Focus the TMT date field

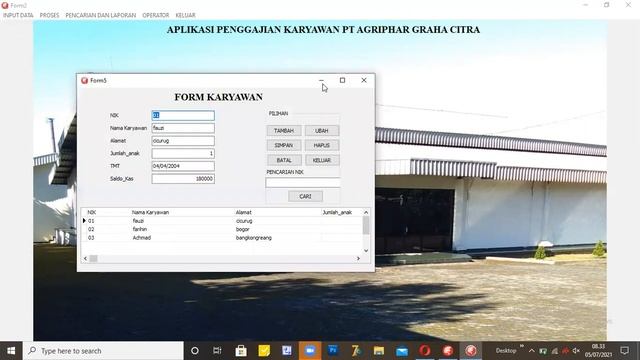click(183, 166)
